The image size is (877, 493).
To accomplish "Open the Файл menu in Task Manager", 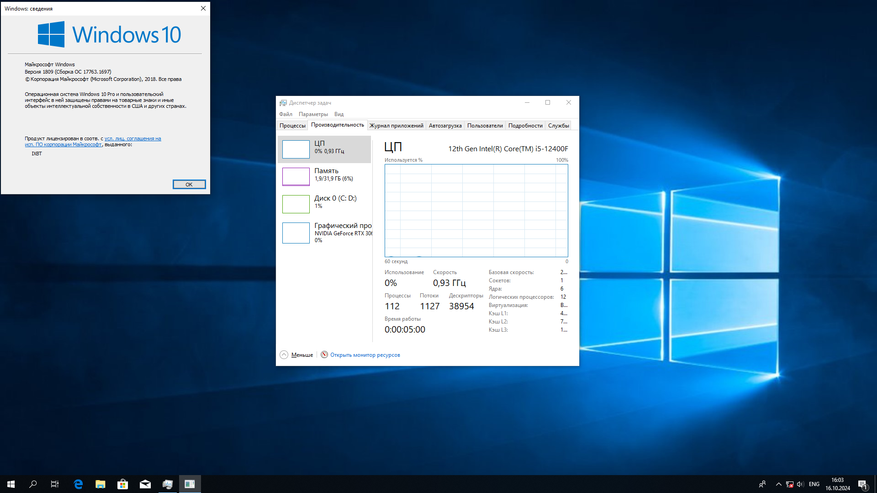I will pyautogui.click(x=286, y=114).
